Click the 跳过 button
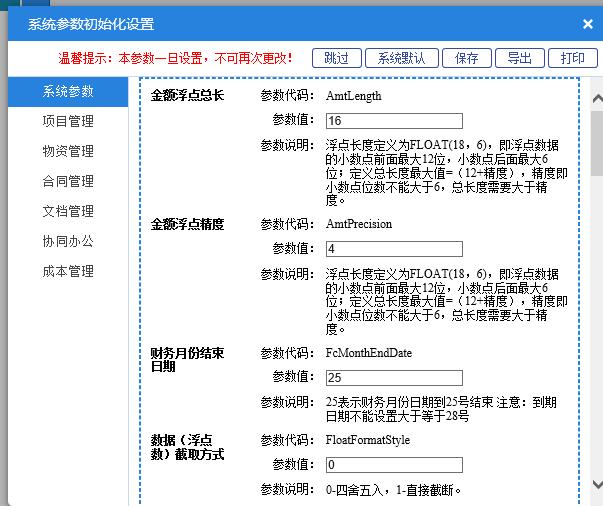The image size is (603, 506). pos(336,58)
